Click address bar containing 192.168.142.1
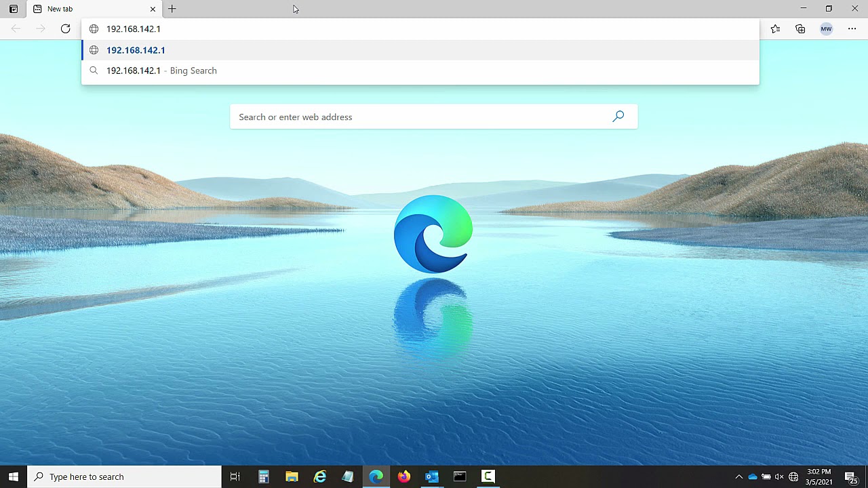The height and width of the screenshot is (488, 868). pyautogui.click(x=420, y=29)
